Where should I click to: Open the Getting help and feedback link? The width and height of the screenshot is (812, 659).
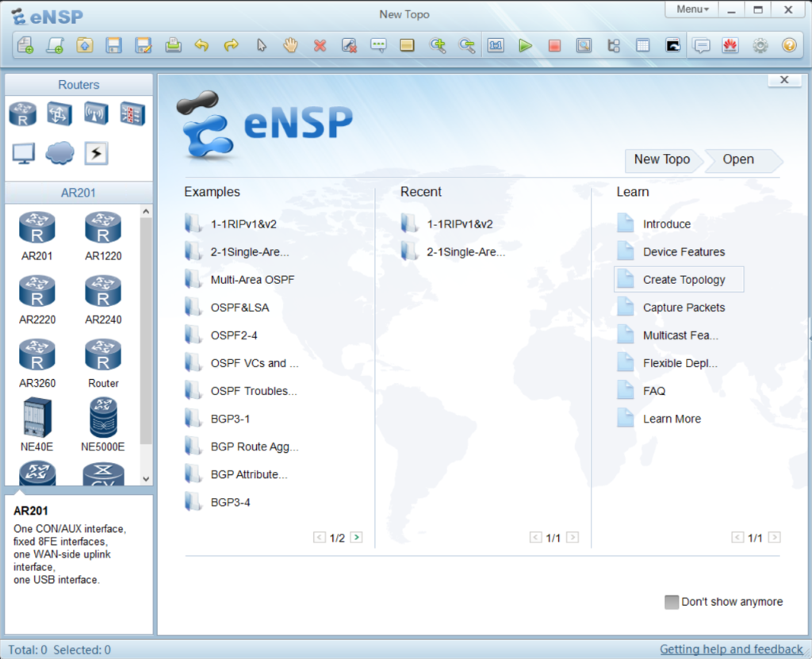(x=731, y=649)
